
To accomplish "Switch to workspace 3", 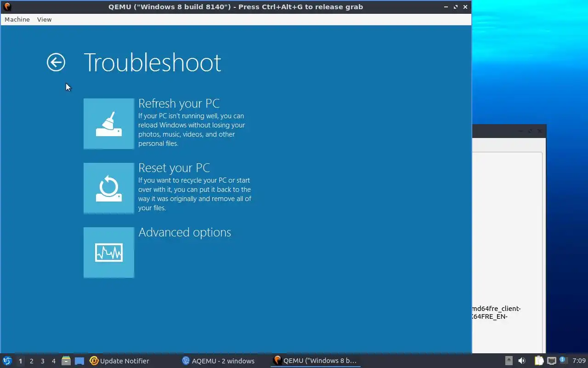I will pos(42,361).
